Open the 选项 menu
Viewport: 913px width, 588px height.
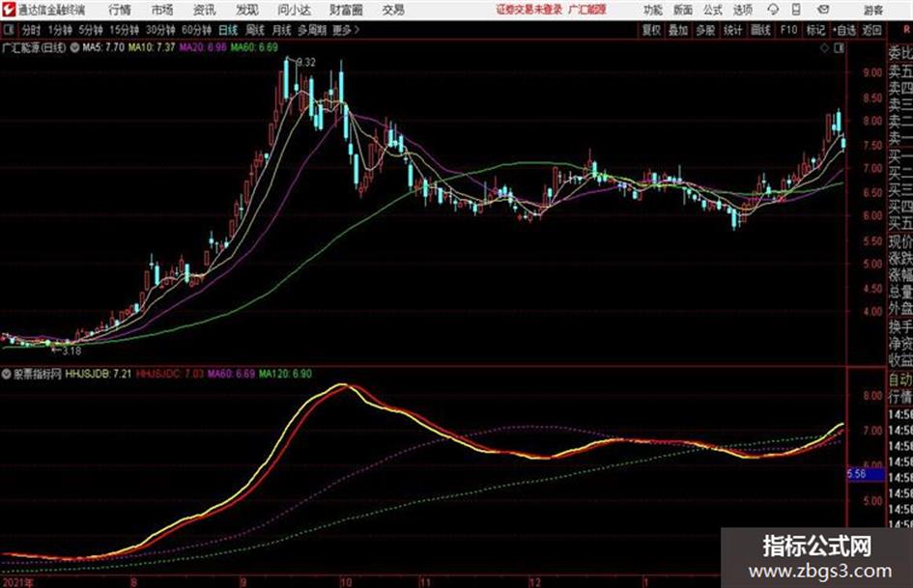[x=743, y=10]
